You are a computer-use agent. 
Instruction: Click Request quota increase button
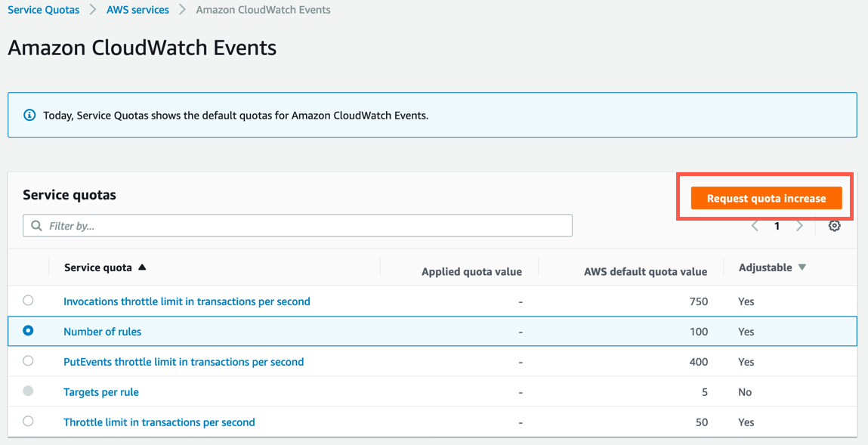pyautogui.click(x=766, y=198)
